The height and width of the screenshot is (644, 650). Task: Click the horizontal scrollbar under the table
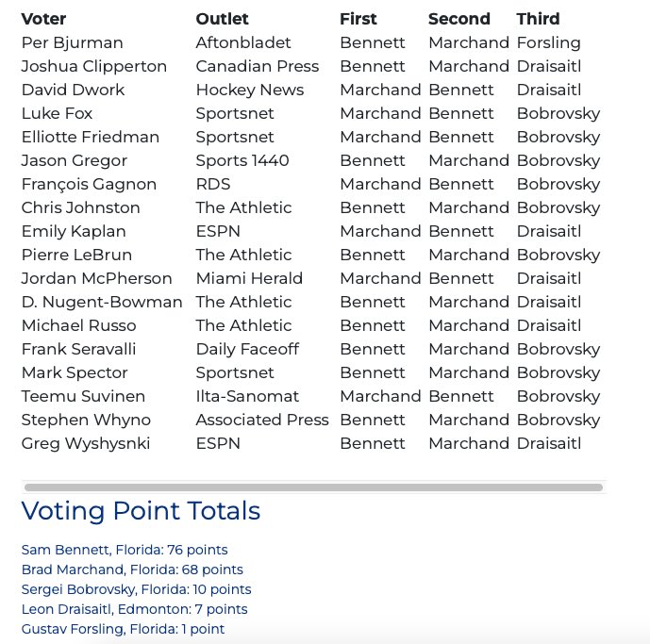pyautogui.click(x=313, y=487)
